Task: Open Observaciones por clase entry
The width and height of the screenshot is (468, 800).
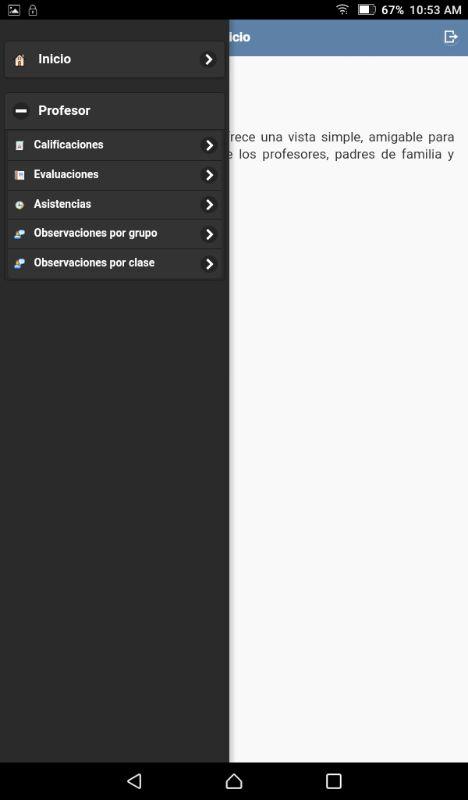Action: (115, 264)
